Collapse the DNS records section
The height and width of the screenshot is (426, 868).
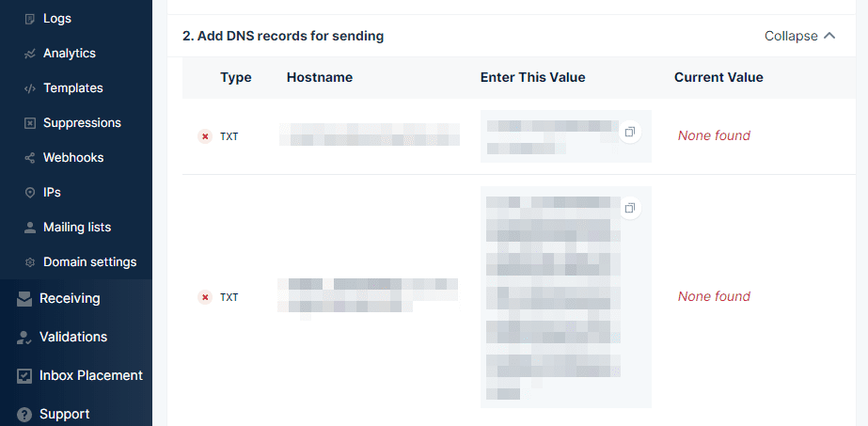[799, 36]
